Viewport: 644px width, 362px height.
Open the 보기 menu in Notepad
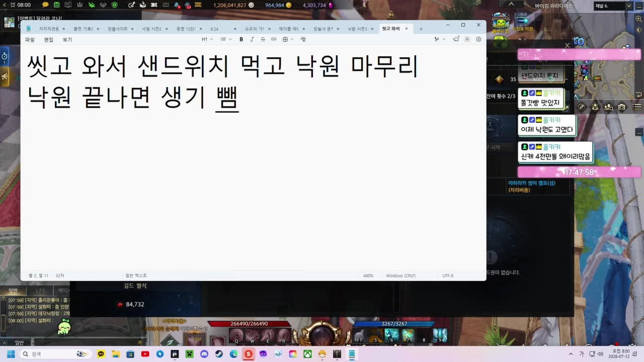coord(67,40)
